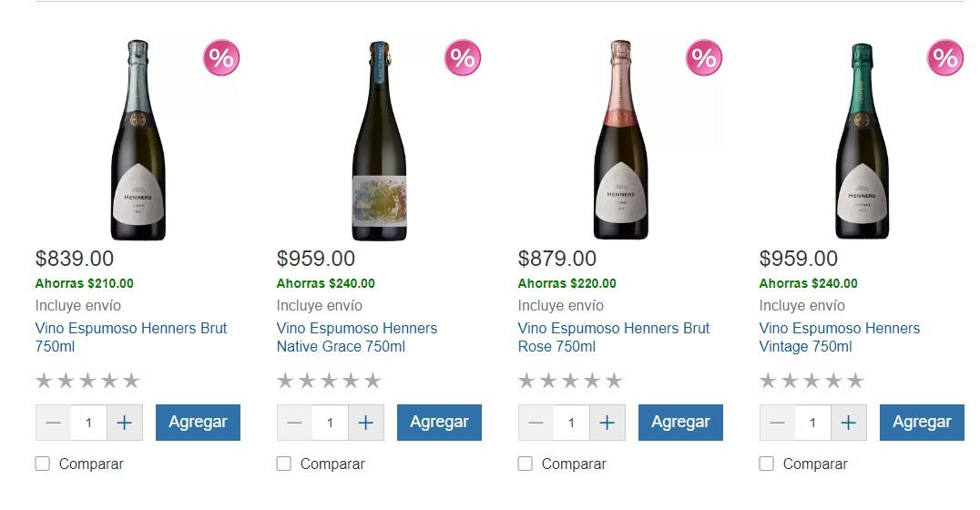The height and width of the screenshot is (510, 980).
Task: Decrease quantity for Henners Vintage 750ml
Action: click(777, 423)
